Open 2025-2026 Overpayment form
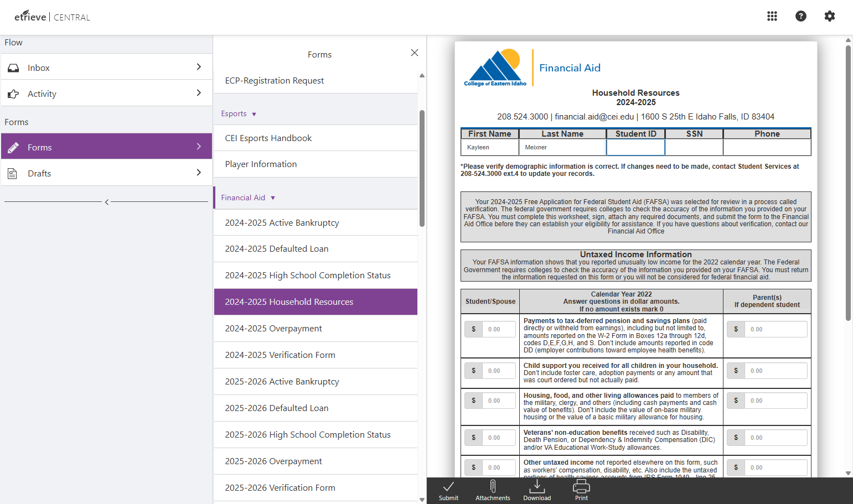The height and width of the screenshot is (504, 853). (x=316, y=461)
